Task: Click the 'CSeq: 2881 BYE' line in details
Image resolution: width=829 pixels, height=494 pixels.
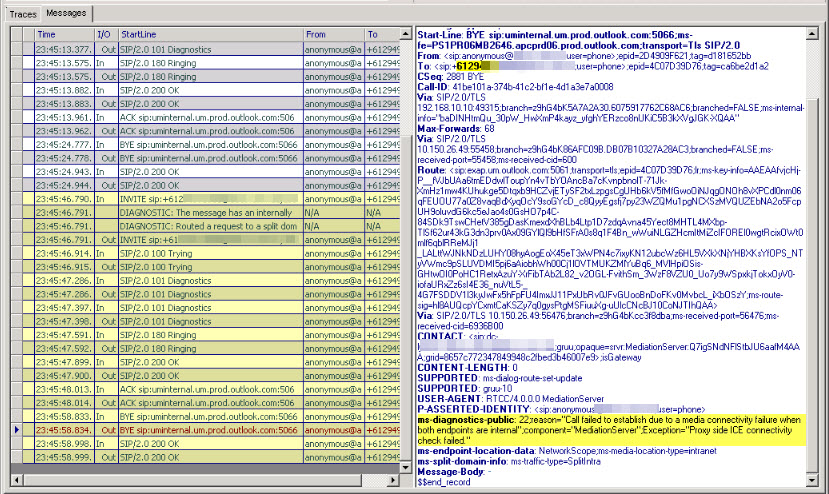Action: 450,77
